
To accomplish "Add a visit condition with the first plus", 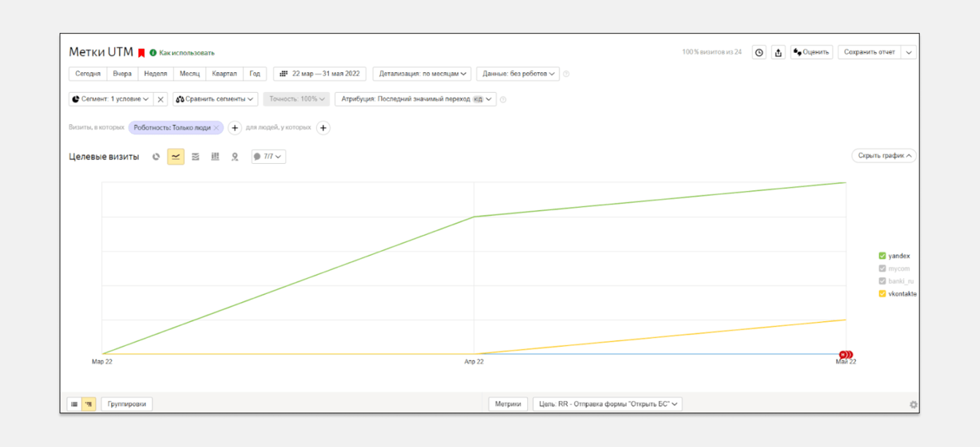I will click(235, 128).
